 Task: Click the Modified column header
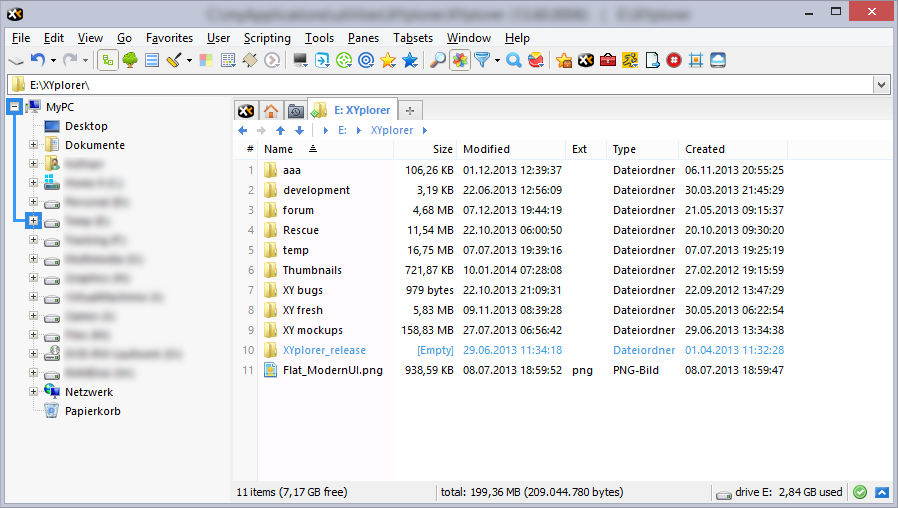pos(486,149)
